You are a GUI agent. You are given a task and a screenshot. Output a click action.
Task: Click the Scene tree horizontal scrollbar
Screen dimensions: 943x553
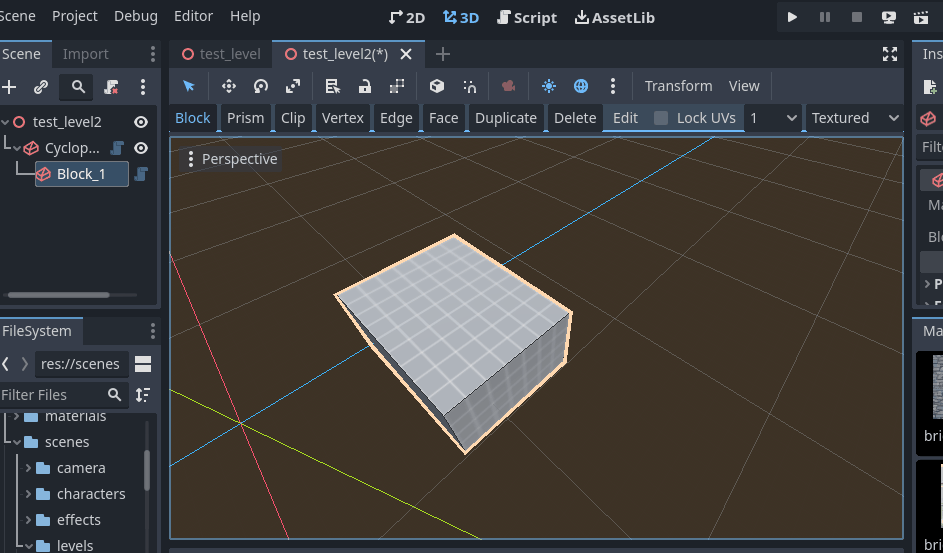(x=58, y=295)
